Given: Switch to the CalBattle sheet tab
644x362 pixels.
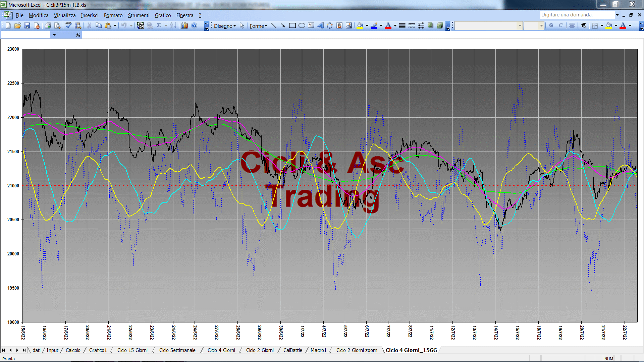Looking at the screenshot, I should 292,350.
